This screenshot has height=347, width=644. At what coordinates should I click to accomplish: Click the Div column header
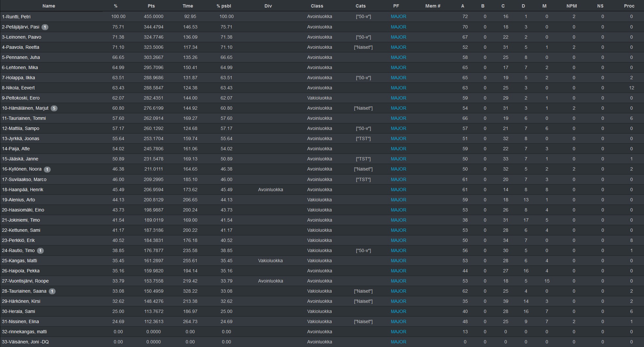tap(268, 6)
